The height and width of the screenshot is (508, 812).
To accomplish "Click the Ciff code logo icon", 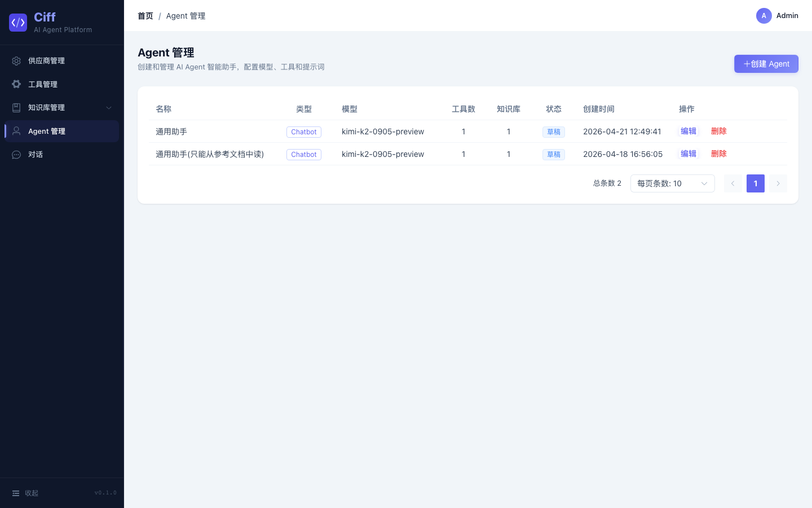I will tap(18, 23).
